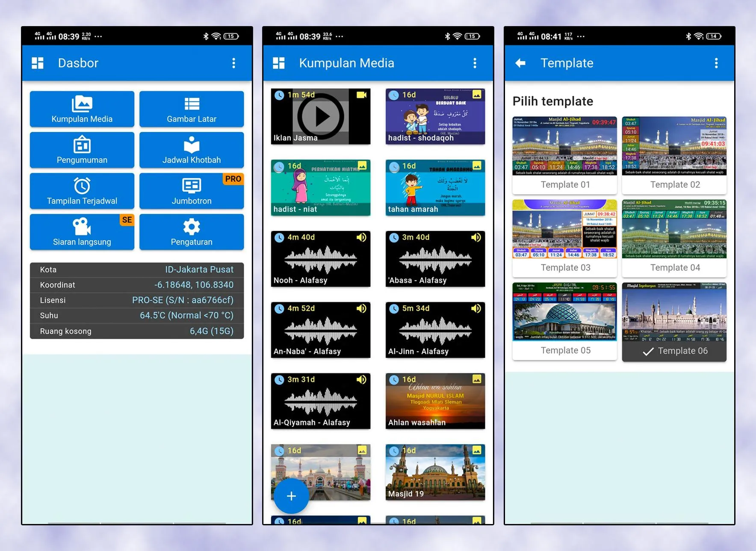
Task: Open the Masjid 19 image card
Action: (435, 472)
